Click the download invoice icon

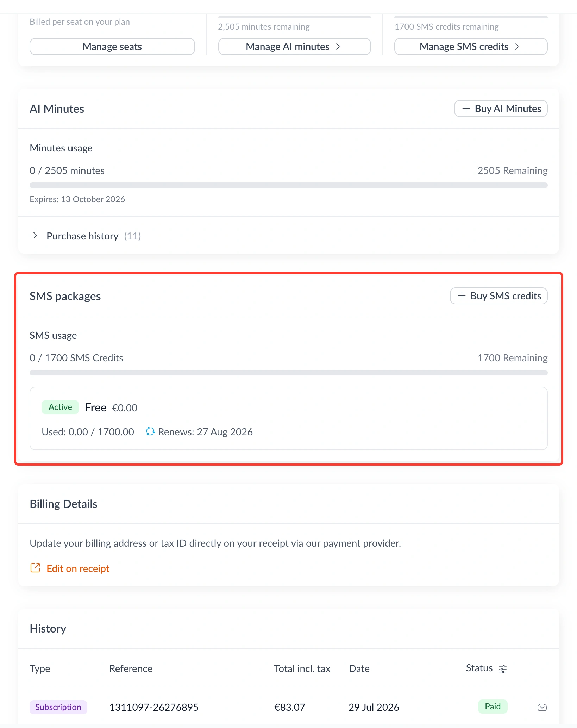[x=542, y=707]
